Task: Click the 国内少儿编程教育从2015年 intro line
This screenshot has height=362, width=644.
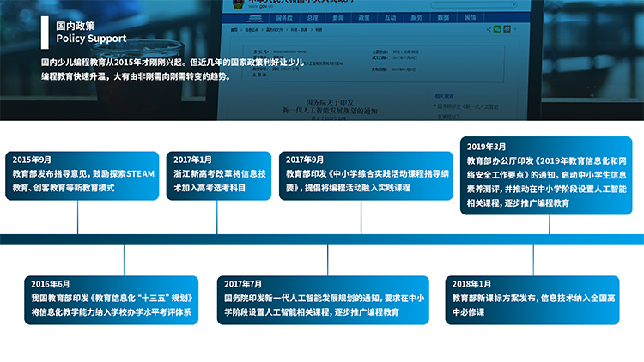Action: [173, 63]
